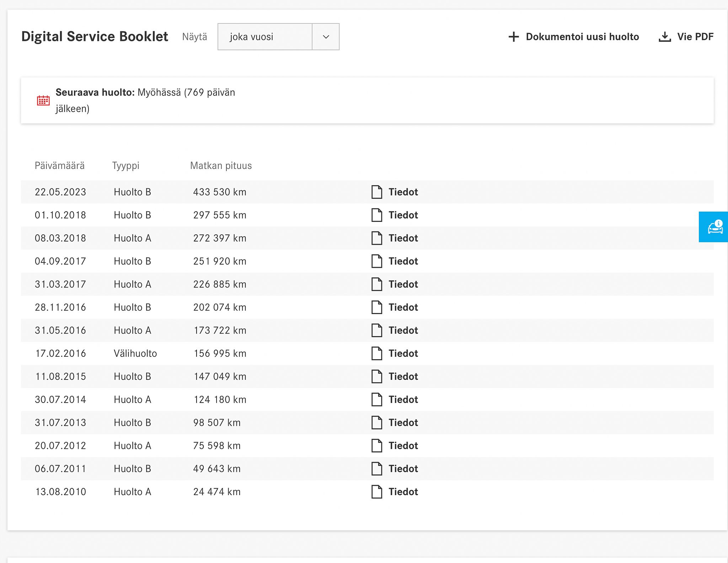Click the red calendar icon
Screen dimensions: 728x563
(43, 101)
